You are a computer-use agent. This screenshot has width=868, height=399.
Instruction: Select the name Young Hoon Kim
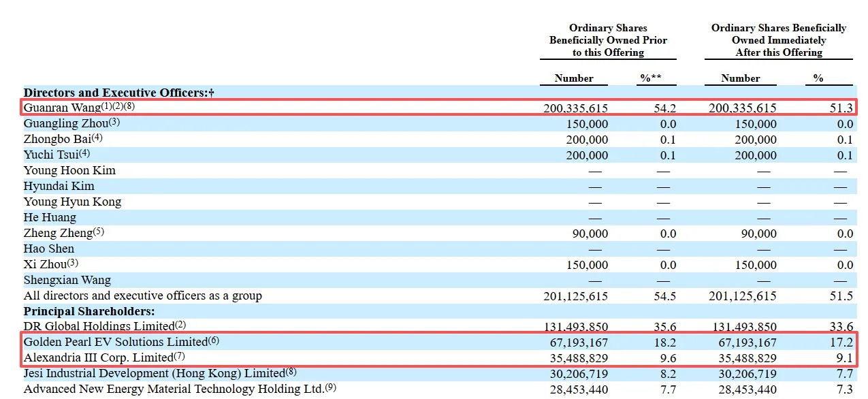[x=69, y=170]
